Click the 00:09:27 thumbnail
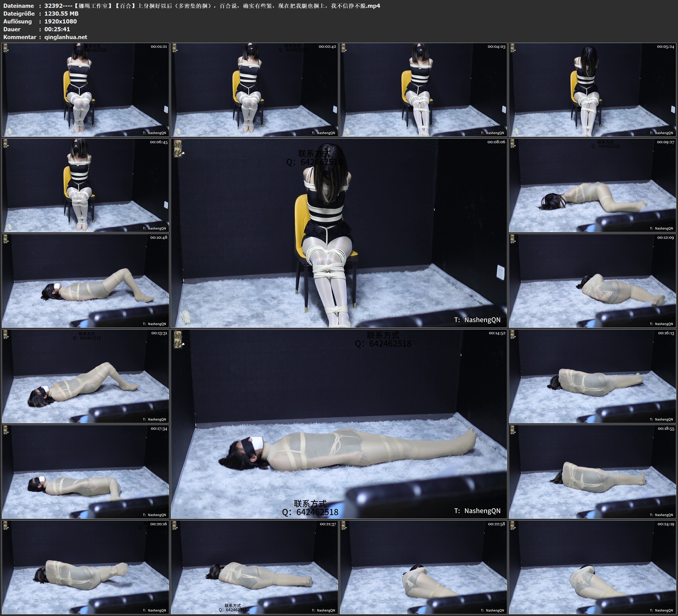678x616 pixels. (x=593, y=185)
